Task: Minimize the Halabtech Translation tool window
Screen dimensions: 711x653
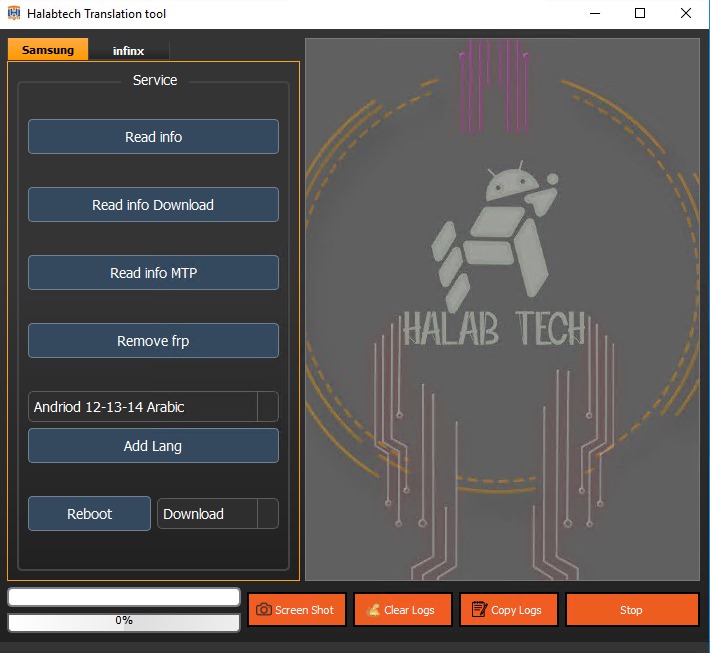Action: tap(595, 14)
